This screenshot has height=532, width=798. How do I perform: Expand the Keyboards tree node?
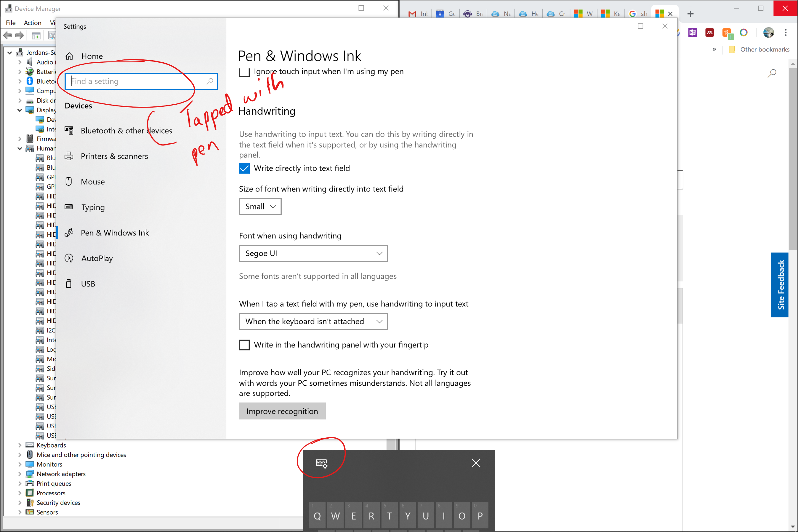20,445
